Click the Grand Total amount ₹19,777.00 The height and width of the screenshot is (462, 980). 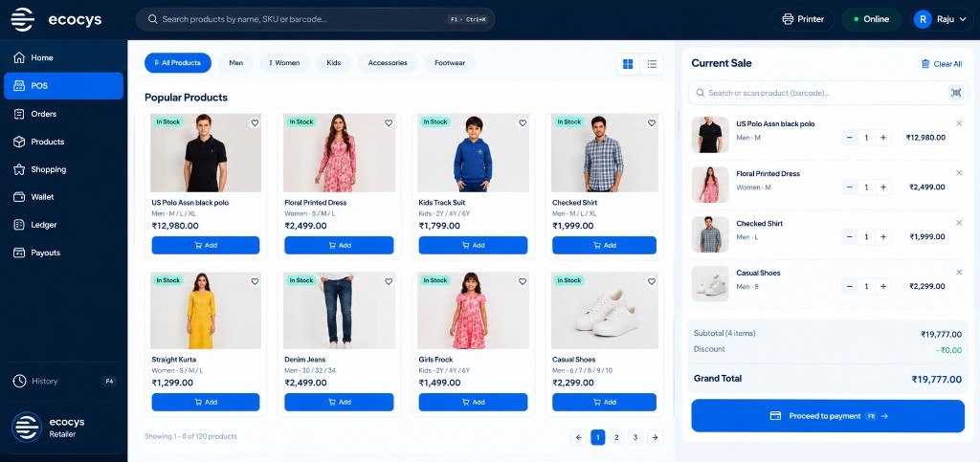coord(936,379)
